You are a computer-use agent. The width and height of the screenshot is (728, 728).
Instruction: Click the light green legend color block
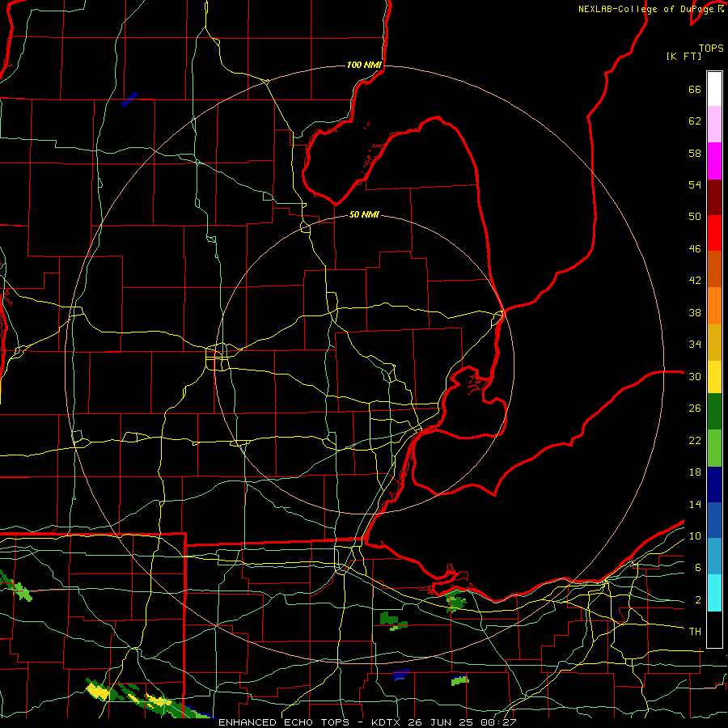[x=714, y=448]
